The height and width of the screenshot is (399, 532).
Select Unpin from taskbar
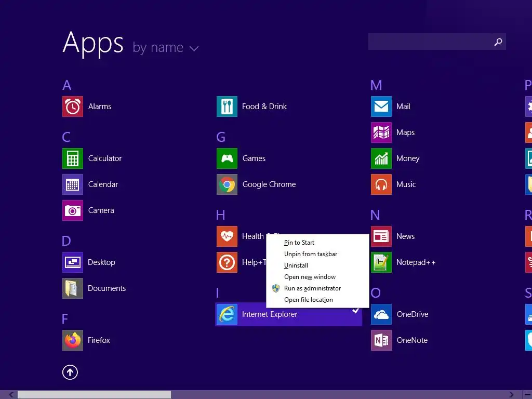(x=311, y=254)
